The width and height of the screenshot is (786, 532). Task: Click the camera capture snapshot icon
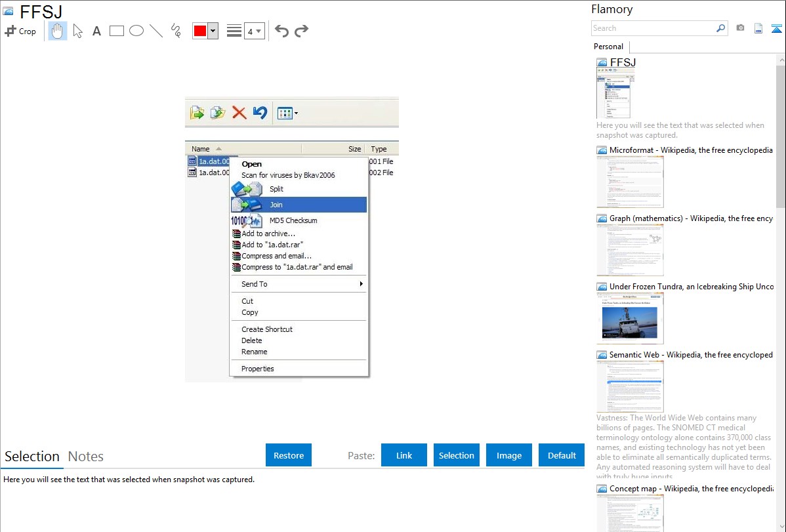coord(740,28)
